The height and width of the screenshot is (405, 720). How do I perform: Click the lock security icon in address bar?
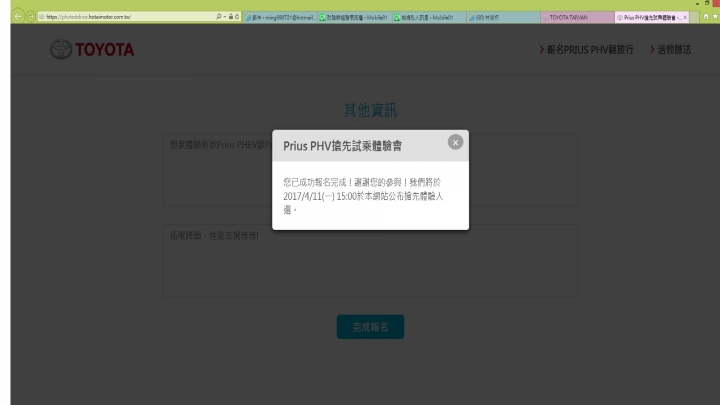pos(231,17)
